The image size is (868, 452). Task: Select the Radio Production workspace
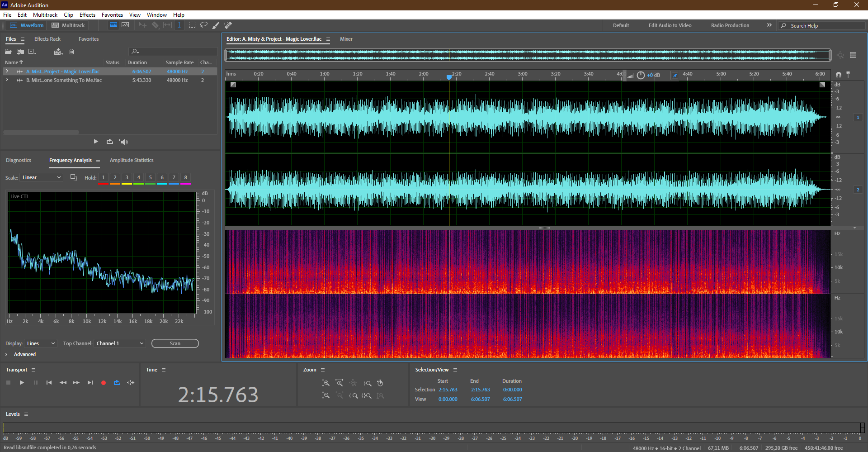click(x=730, y=25)
